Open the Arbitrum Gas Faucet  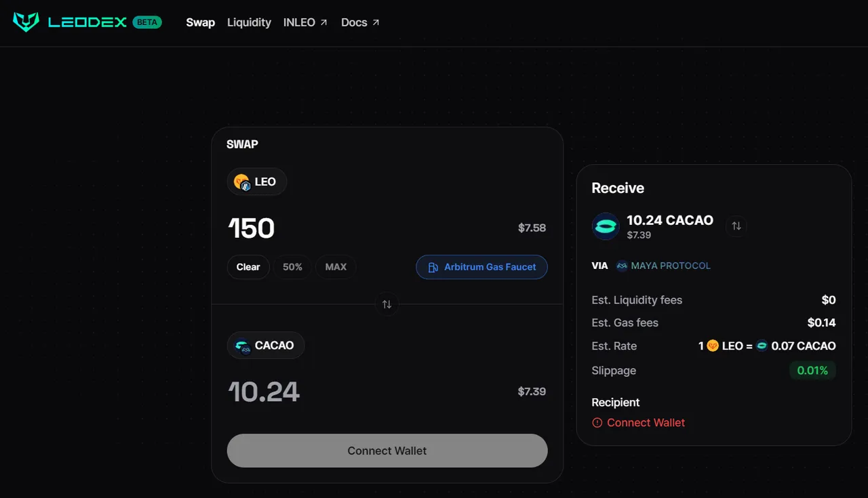pos(481,267)
